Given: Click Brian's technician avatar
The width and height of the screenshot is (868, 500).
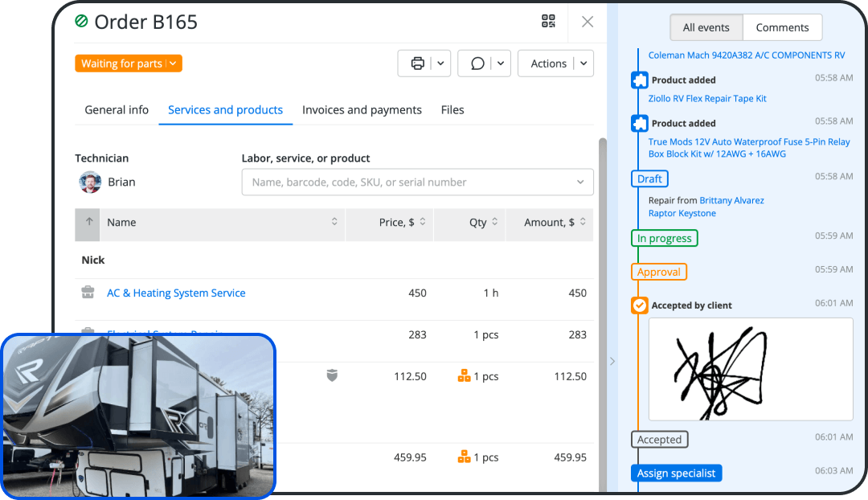Looking at the screenshot, I should click(90, 182).
